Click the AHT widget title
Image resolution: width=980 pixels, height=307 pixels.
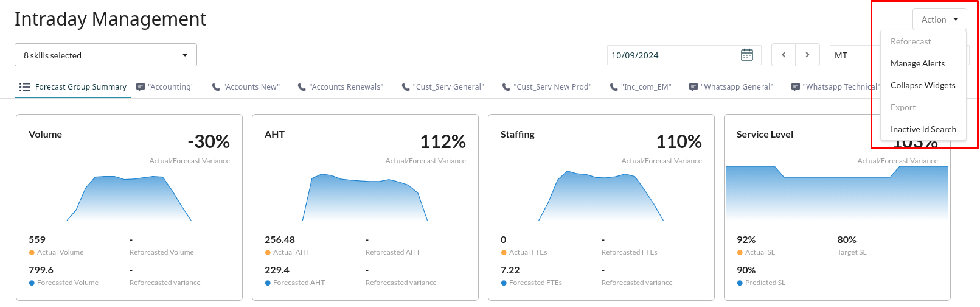pos(274,134)
